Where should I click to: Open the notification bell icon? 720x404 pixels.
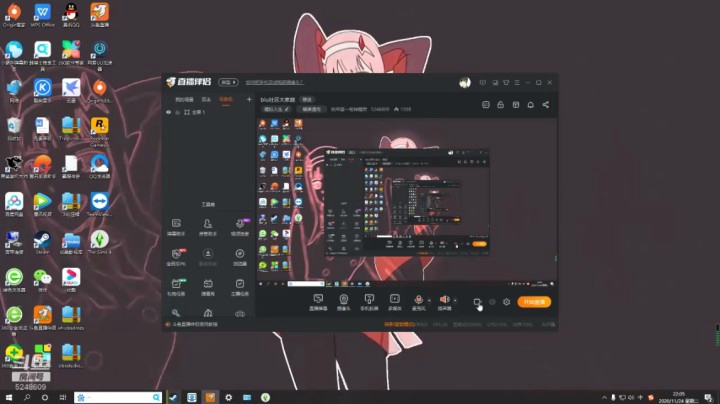(530, 105)
